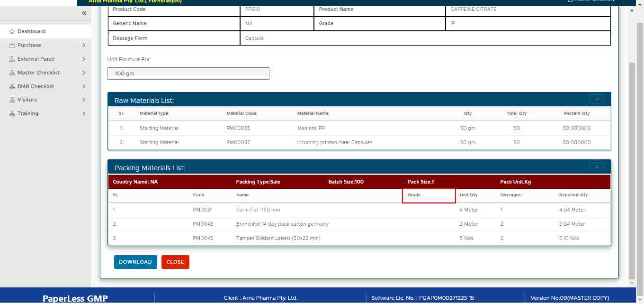Toggle Packing Materials List visibility eye

597,167
